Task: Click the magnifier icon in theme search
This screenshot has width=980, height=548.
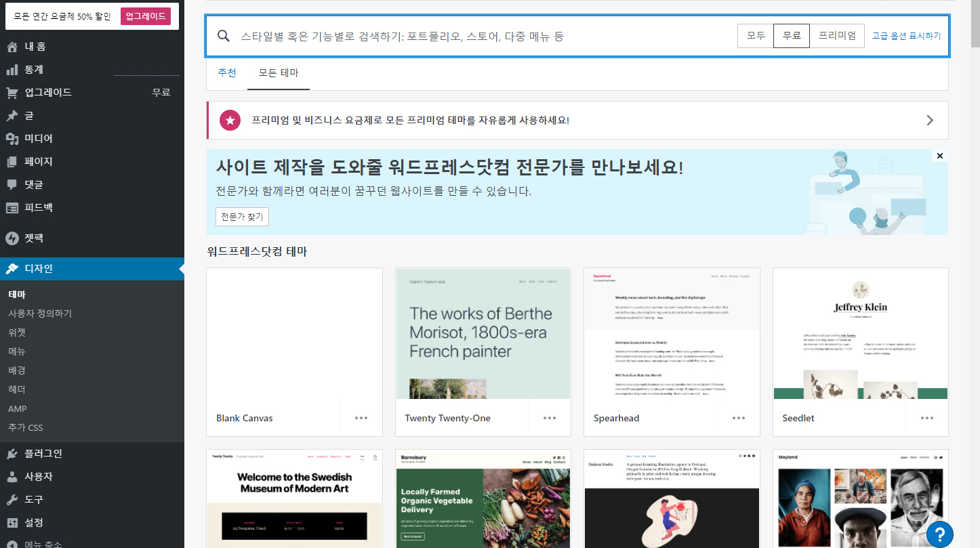Action: point(224,36)
